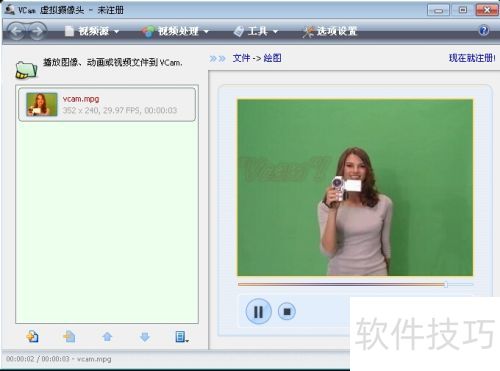Open 选项设置 settings

[x=330, y=31]
